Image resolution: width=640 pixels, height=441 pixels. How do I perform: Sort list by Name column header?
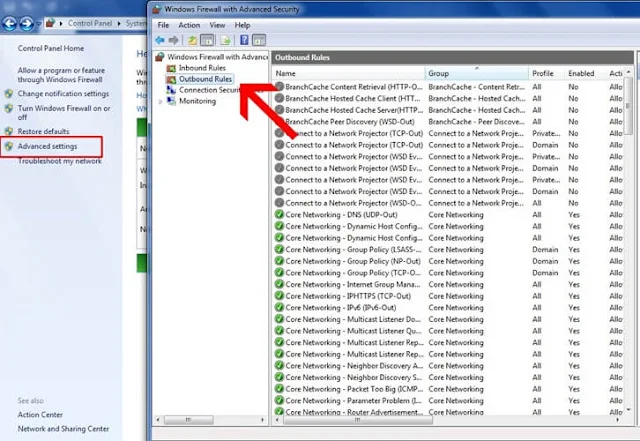click(x=349, y=74)
